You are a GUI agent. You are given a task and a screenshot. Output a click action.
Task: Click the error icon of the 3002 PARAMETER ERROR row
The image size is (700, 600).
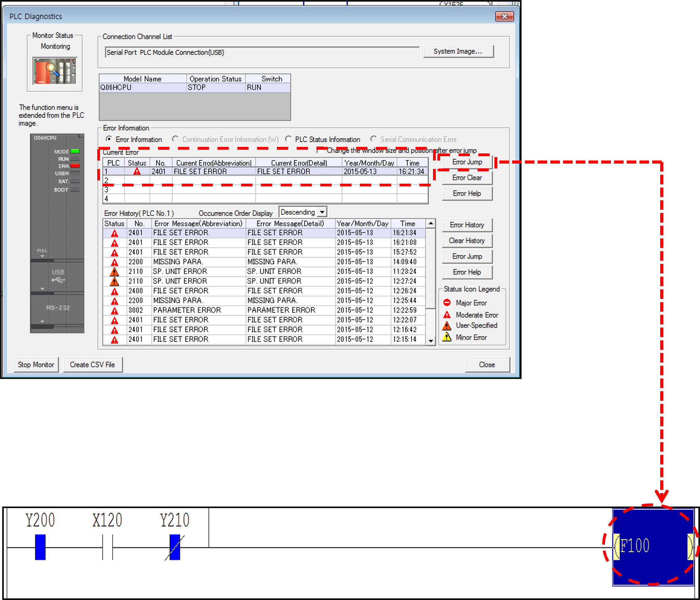[115, 310]
